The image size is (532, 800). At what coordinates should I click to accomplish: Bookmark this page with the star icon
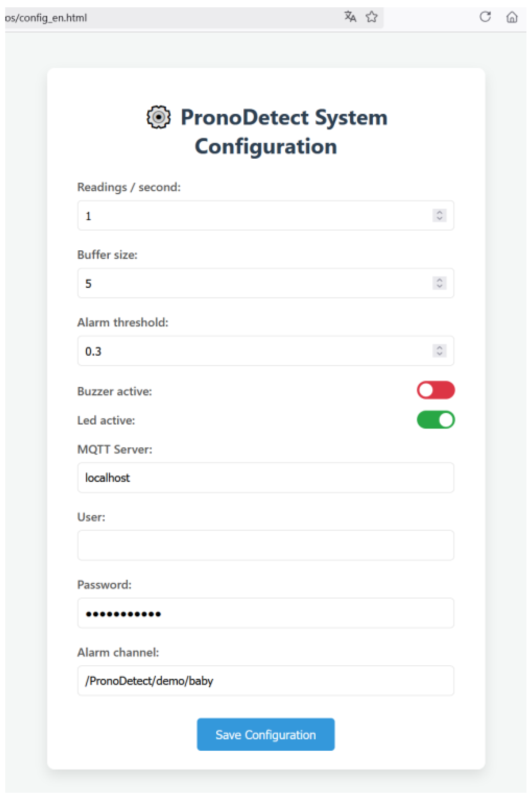[372, 17]
